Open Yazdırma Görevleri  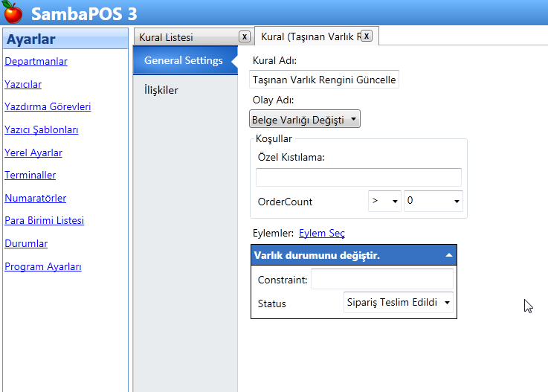tap(48, 106)
